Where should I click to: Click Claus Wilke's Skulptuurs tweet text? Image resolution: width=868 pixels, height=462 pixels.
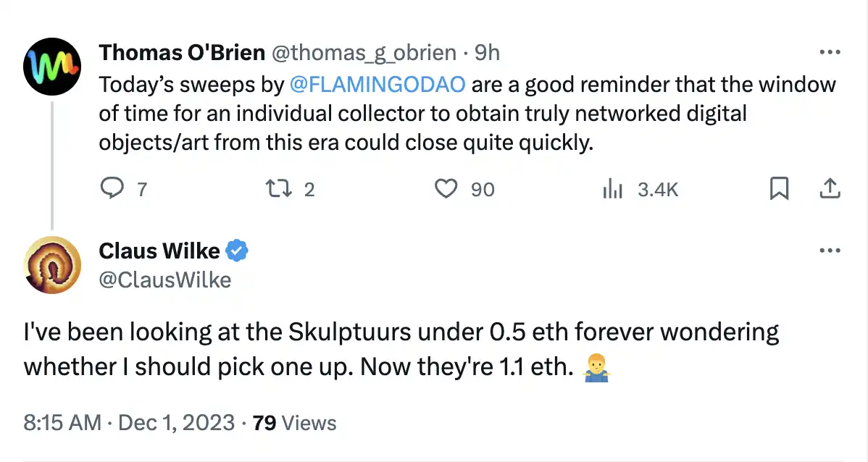[401, 350]
